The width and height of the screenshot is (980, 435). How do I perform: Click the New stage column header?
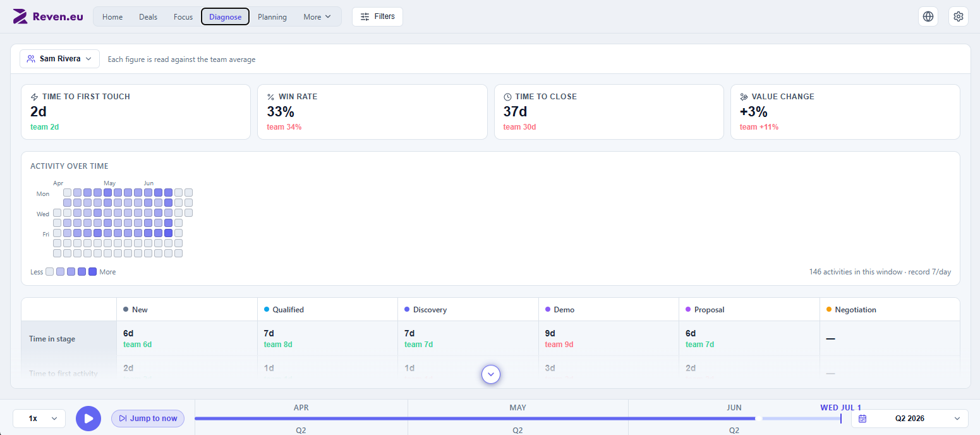click(x=187, y=310)
